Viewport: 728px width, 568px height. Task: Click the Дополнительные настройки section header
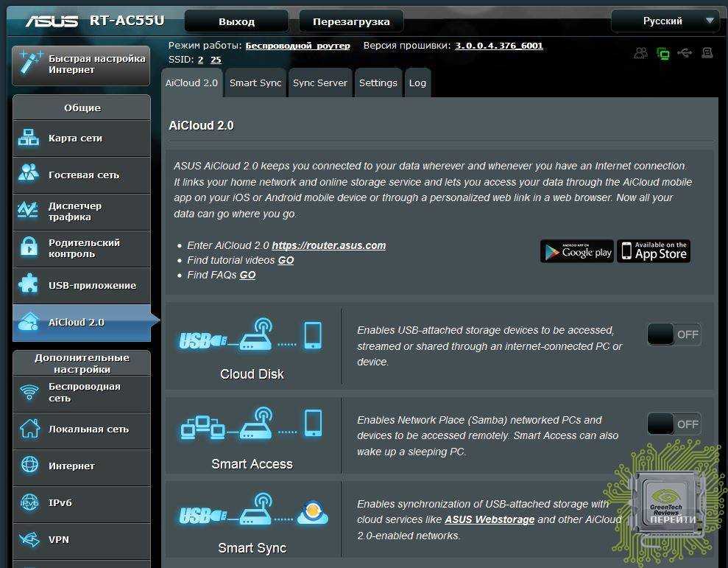(82, 363)
